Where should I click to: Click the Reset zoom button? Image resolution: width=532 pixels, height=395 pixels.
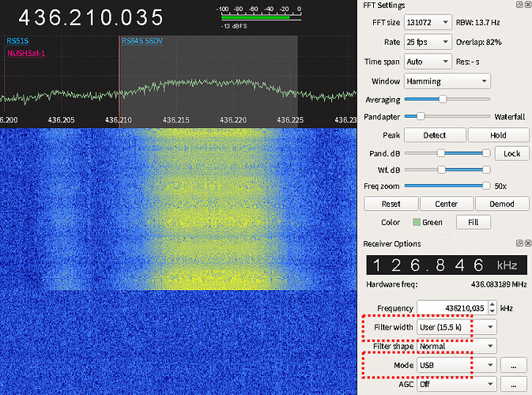coord(391,204)
